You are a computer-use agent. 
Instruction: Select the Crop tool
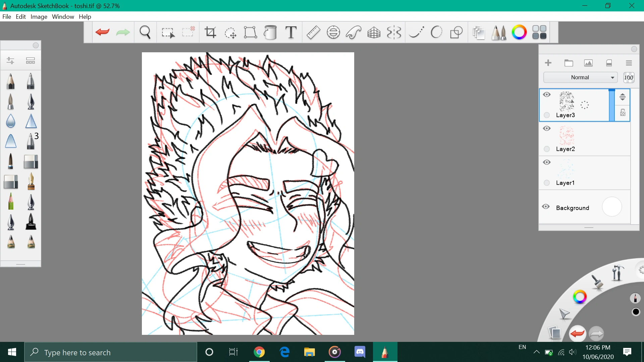(x=210, y=32)
